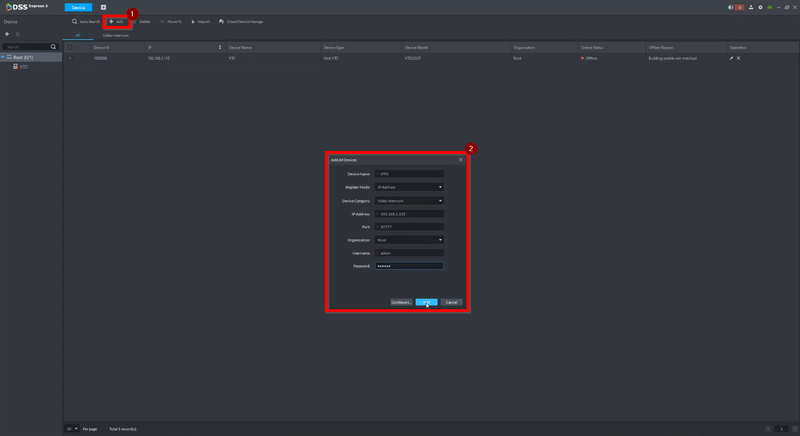Click the Auto Search magnifier icon

click(x=74, y=21)
